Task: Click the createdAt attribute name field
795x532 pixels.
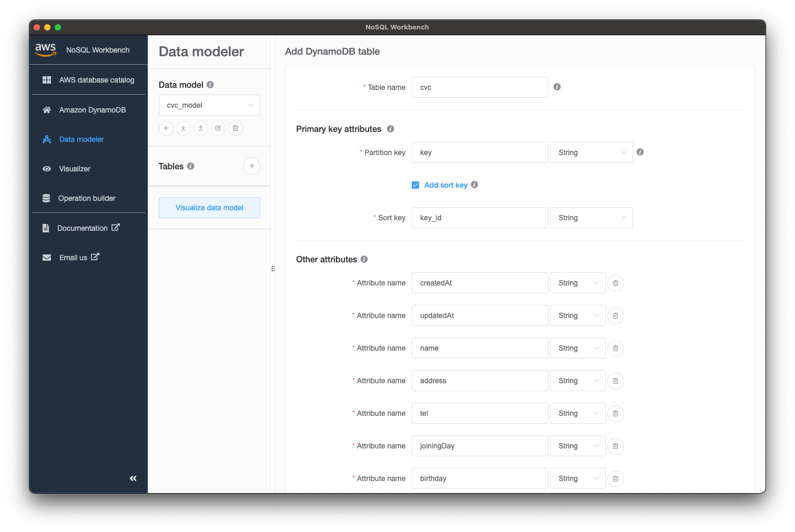Action: tap(480, 283)
